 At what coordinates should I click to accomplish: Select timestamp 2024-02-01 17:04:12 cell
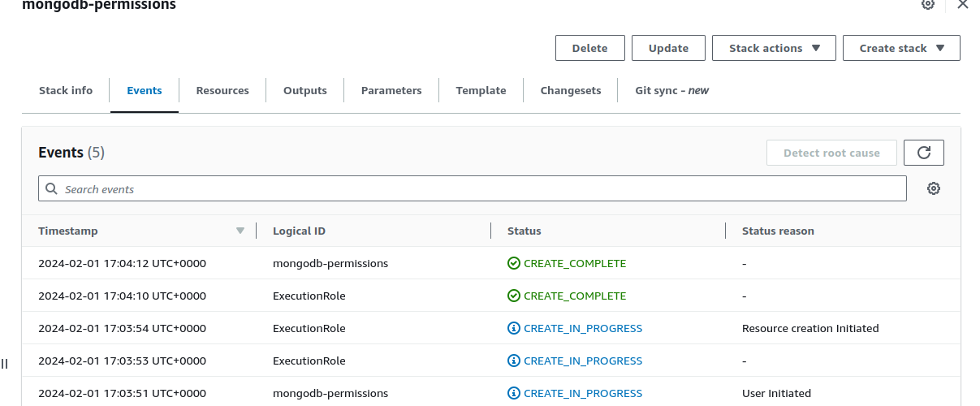pyautogui.click(x=122, y=263)
